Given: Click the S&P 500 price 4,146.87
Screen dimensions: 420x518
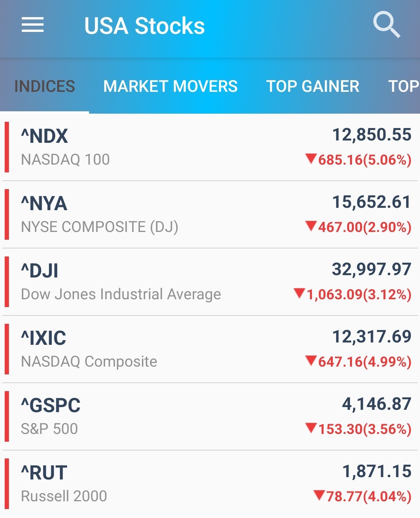Looking at the screenshot, I should click(376, 404).
